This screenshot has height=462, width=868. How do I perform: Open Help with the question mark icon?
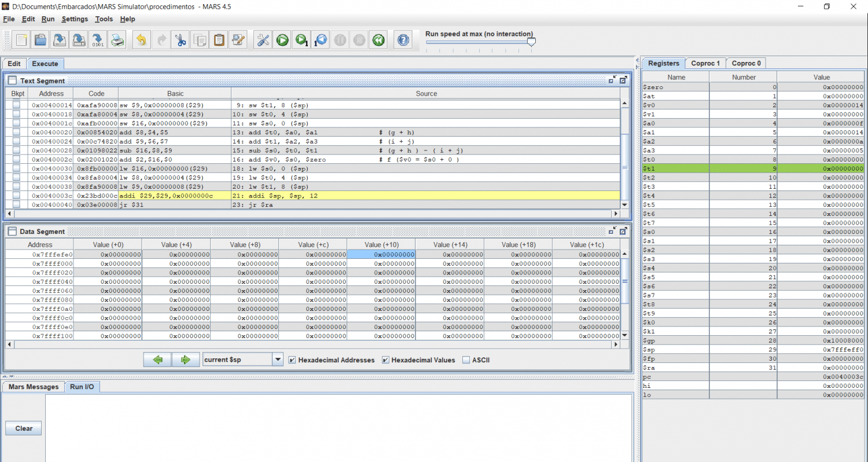tap(403, 40)
